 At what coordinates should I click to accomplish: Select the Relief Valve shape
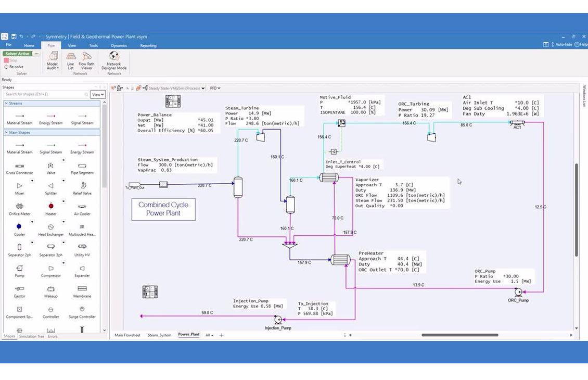click(x=82, y=188)
